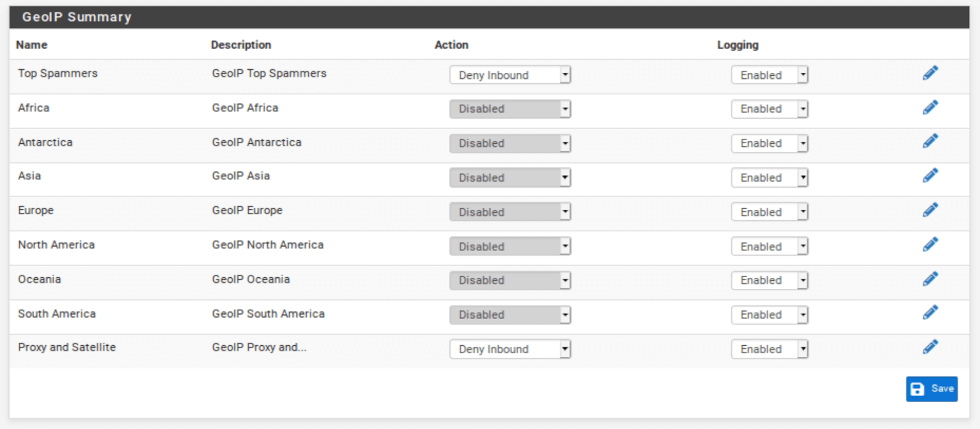
Task: Edit Antarctica using its pencil icon
Action: coord(930,141)
